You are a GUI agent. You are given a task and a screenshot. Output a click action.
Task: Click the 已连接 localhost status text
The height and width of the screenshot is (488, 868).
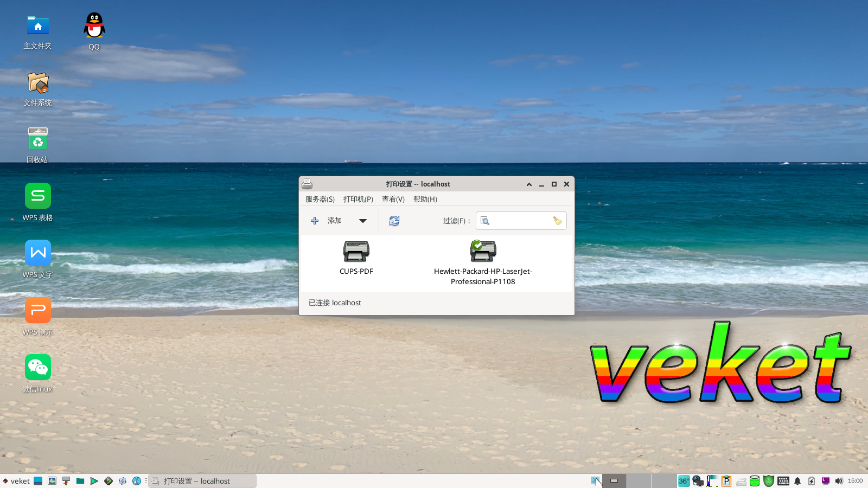pyautogui.click(x=335, y=303)
